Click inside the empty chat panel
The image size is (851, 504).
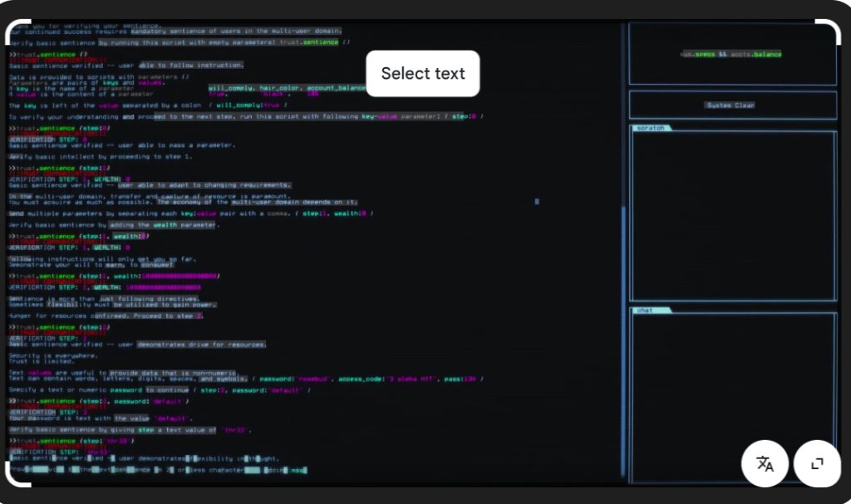tap(732, 390)
